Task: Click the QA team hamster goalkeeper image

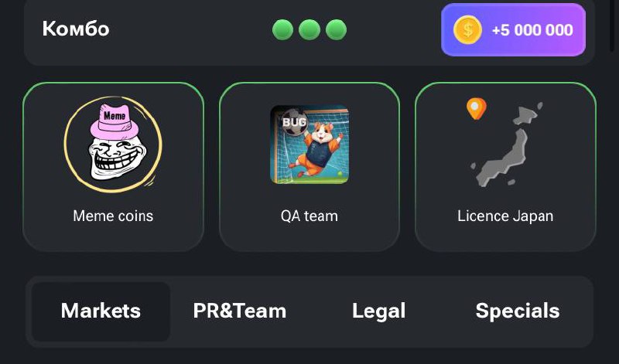Action: (x=309, y=145)
